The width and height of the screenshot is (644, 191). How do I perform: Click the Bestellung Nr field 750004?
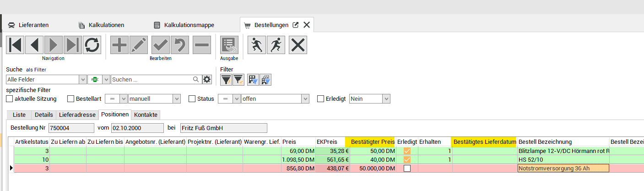pyautogui.click(x=71, y=128)
